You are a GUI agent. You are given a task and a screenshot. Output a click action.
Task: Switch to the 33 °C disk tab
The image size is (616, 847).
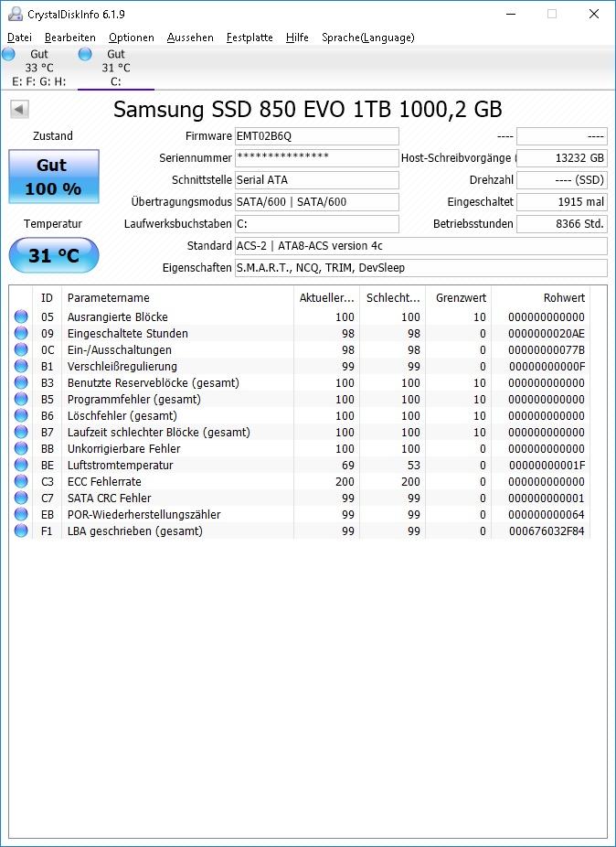39,68
